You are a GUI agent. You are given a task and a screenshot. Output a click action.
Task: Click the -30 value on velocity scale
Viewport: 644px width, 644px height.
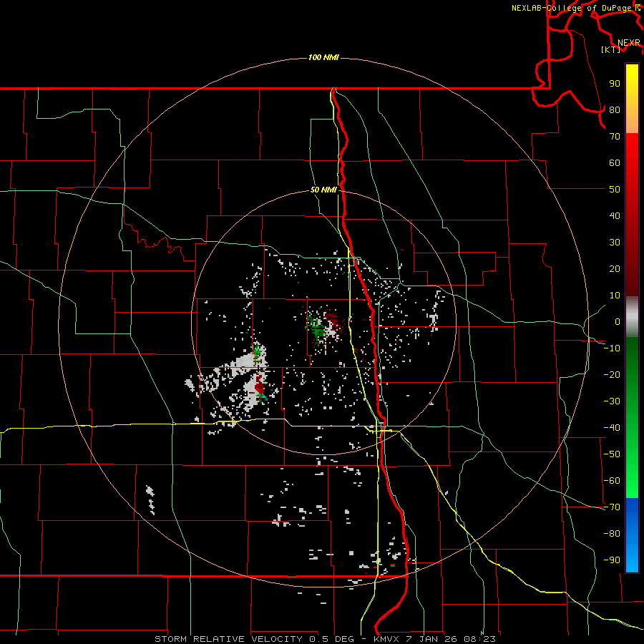click(x=612, y=401)
